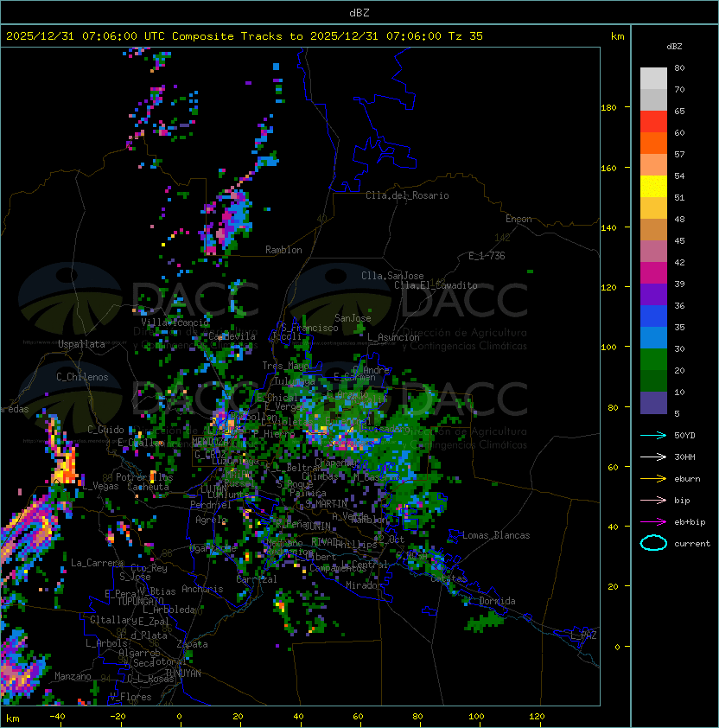Click the 'Encon' map label
Screen dimensions: 719x728
click(519, 219)
